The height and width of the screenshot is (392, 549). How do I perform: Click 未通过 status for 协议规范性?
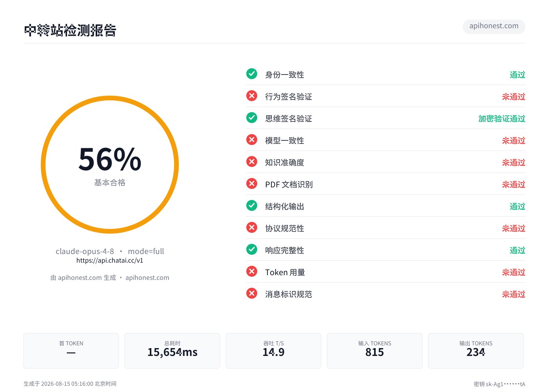point(513,228)
